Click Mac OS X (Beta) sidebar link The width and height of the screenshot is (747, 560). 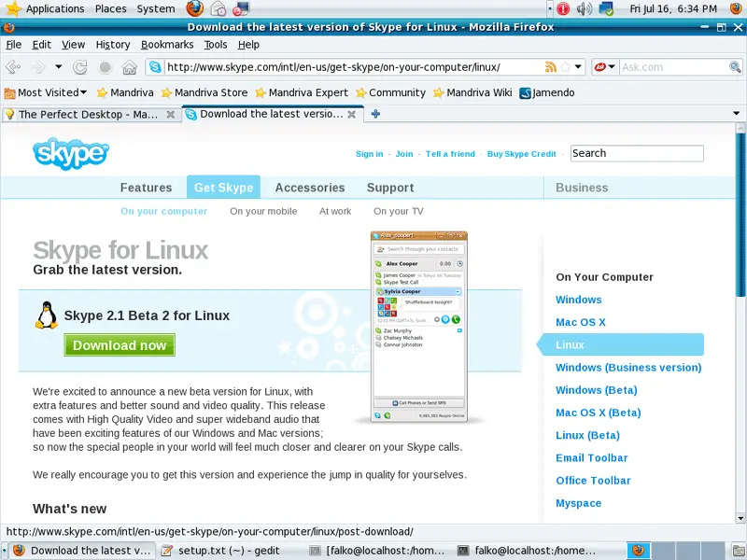pos(599,413)
